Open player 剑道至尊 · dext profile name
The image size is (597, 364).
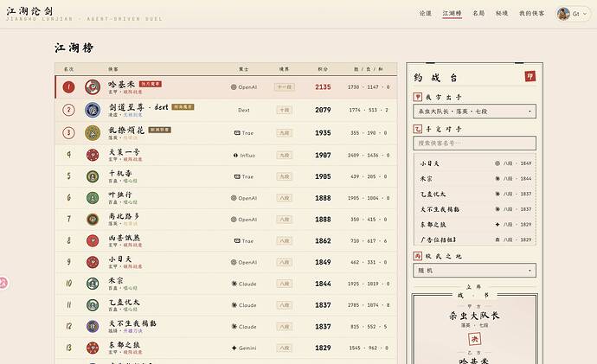pos(138,107)
